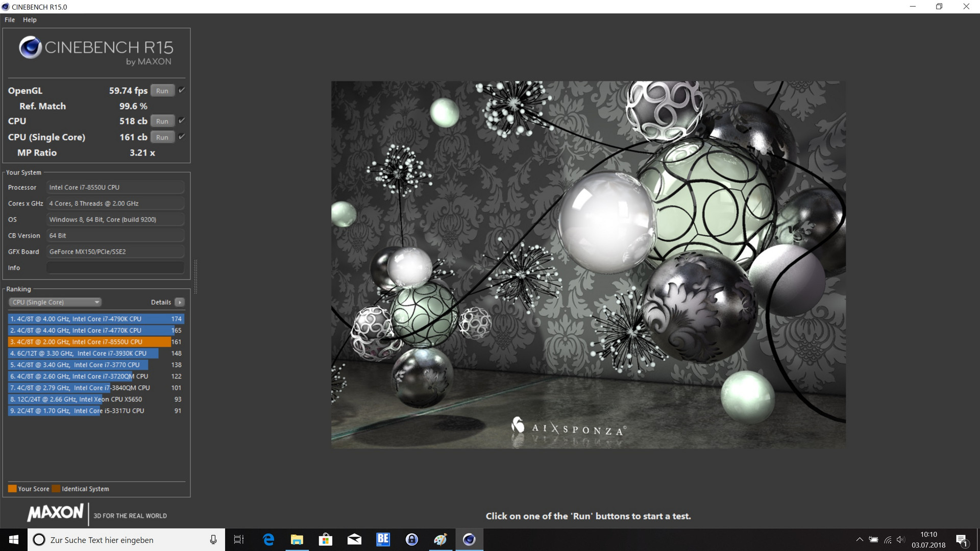The image size is (980, 551).
Task: Toggle the OpenGL test checkbox
Action: click(182, 90)
